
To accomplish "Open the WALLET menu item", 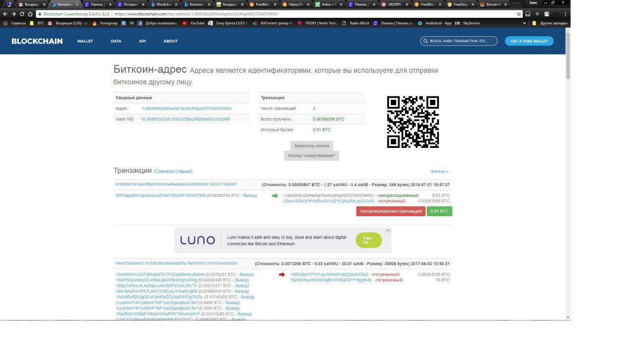I will click(85, 41).
